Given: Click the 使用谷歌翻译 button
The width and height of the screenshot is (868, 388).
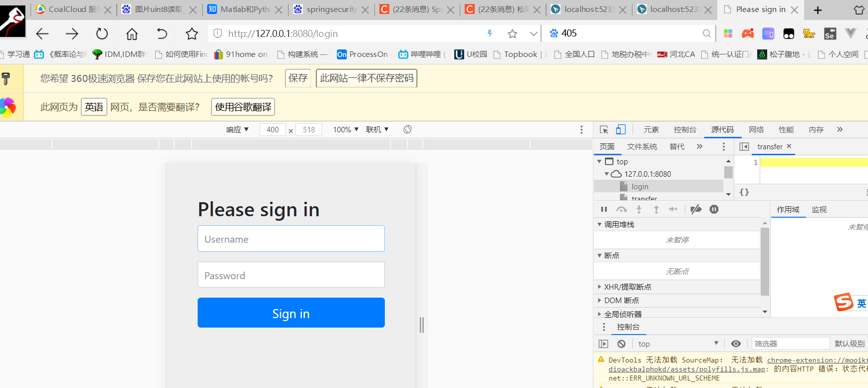Looking at the screenshot, I should click(243, 107).
